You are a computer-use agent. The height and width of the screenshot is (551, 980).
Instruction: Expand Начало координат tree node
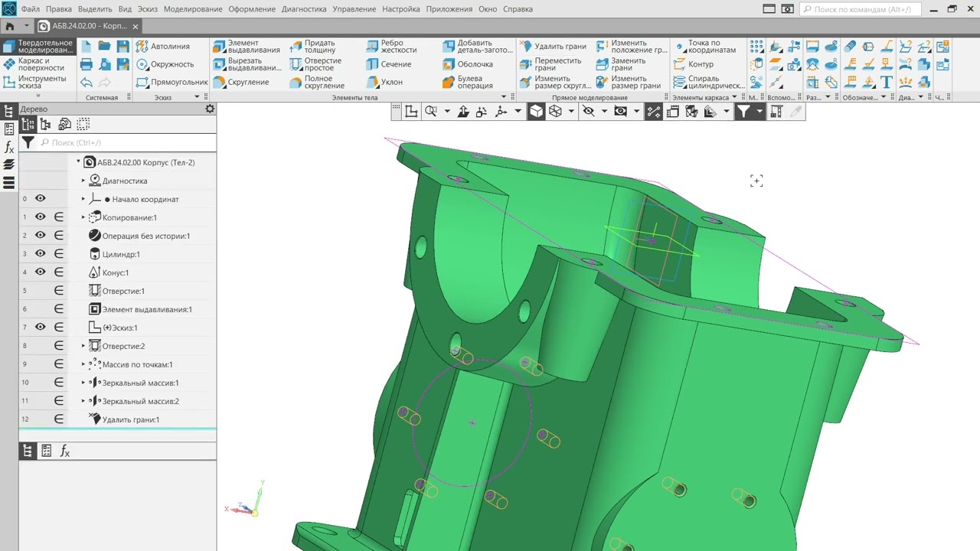pyautogui.click(x=83, y=199)
